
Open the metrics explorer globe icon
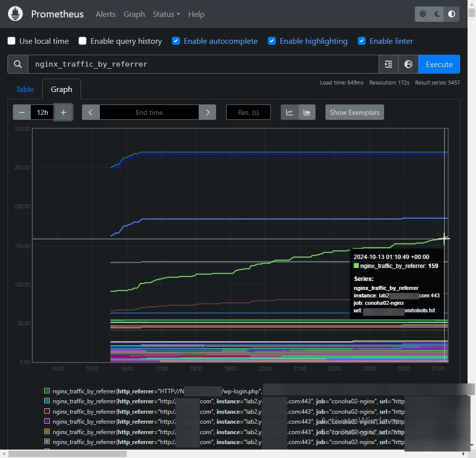coord(408,64)
